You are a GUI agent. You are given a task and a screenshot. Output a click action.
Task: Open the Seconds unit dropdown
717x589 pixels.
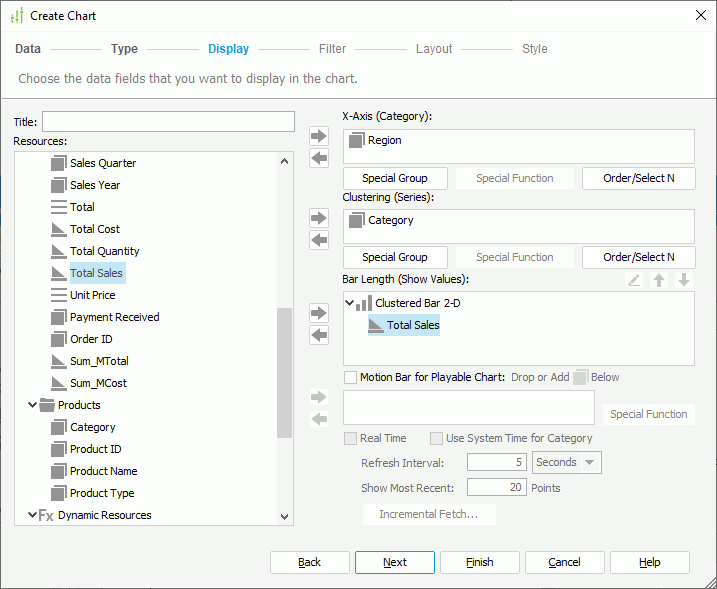tap(590, 462)
